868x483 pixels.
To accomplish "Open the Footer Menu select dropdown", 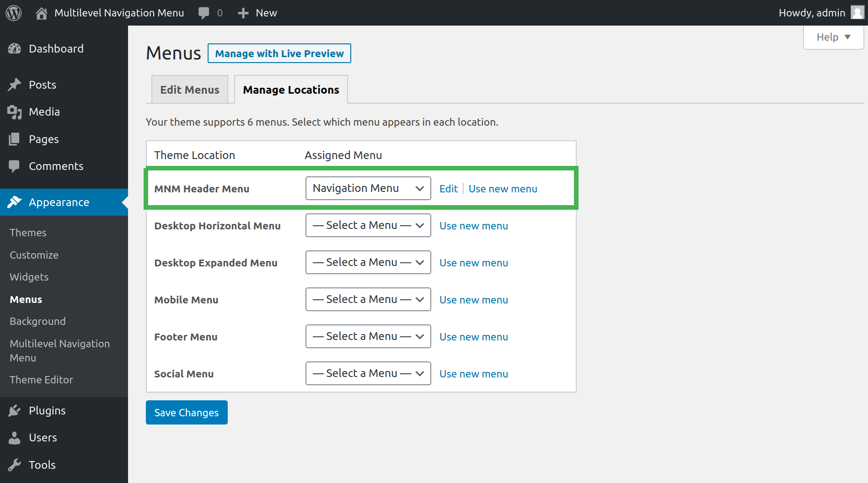I will click(368, 336).
